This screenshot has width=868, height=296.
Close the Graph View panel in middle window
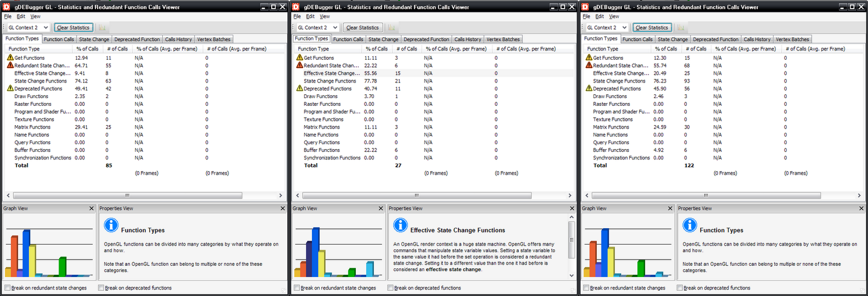(x=381, y=208)
